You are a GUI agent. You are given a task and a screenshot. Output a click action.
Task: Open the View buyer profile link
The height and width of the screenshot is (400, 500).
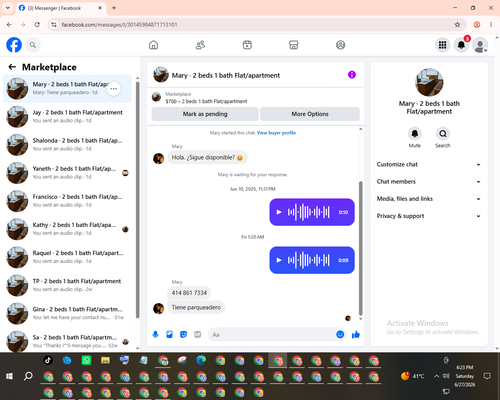(x=276, y=133)
